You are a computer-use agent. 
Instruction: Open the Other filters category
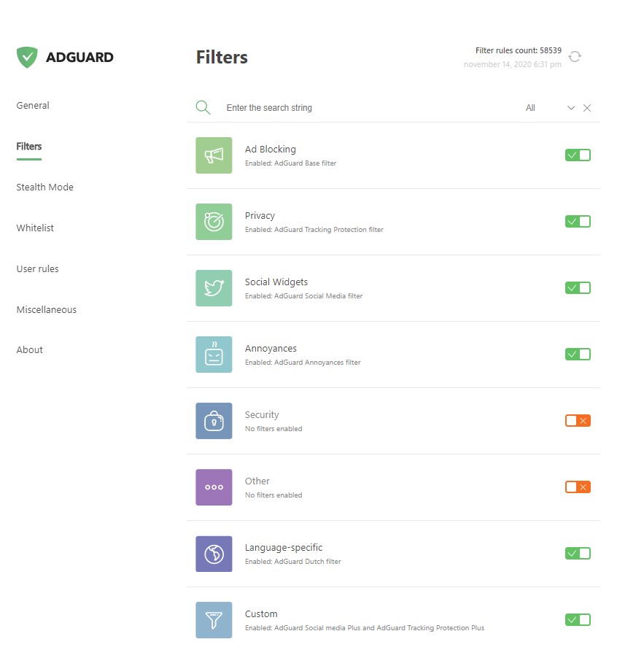click(257, 481)
